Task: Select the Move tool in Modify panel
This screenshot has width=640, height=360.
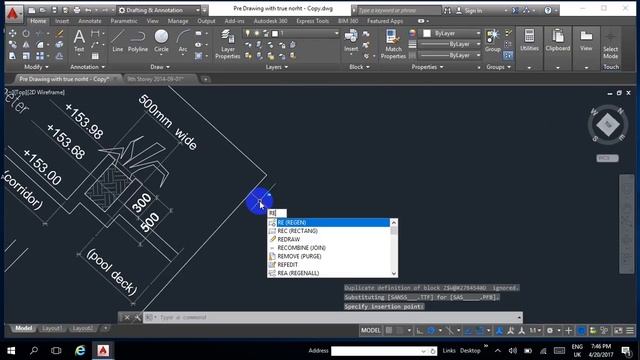Action: pyautogui.click(x=13, y=33)
